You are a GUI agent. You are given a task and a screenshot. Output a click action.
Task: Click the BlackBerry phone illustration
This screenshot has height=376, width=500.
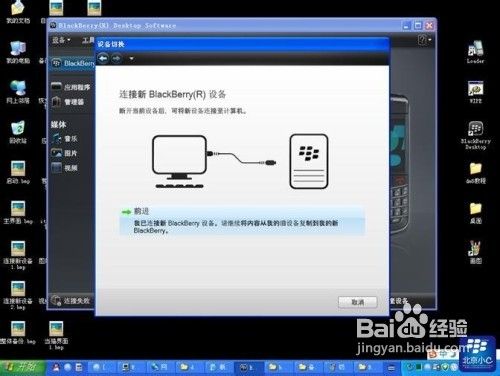[309, 161]
